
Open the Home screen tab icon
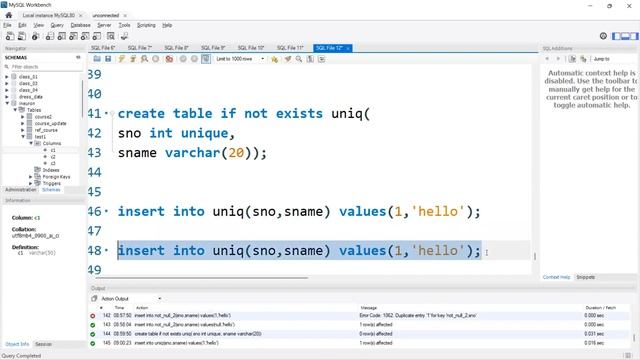pos(9,15)
